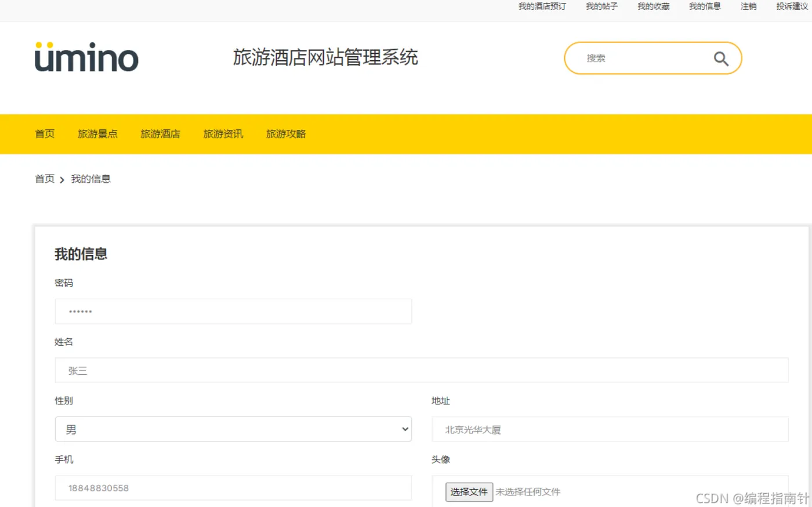Click the breadcrumb chevron after 首页

pyautogui.click(x=62, y=180)
